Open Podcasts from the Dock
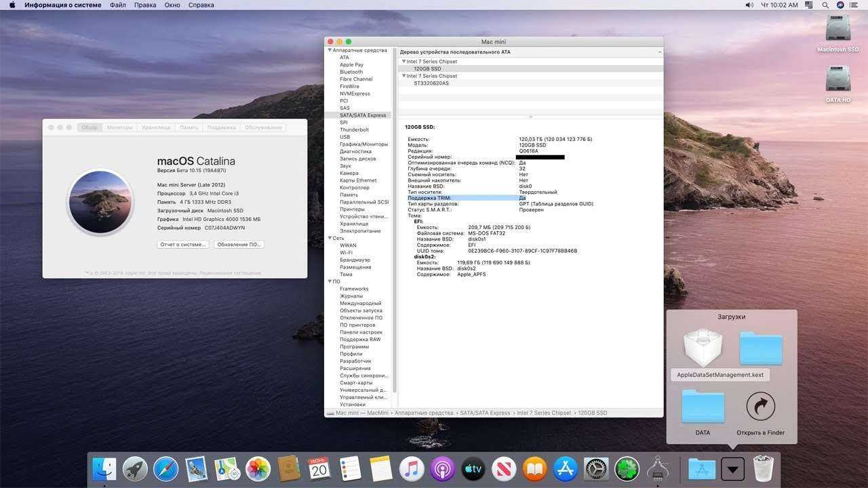Viewport: 868px width, 488px height. [442, 468]
